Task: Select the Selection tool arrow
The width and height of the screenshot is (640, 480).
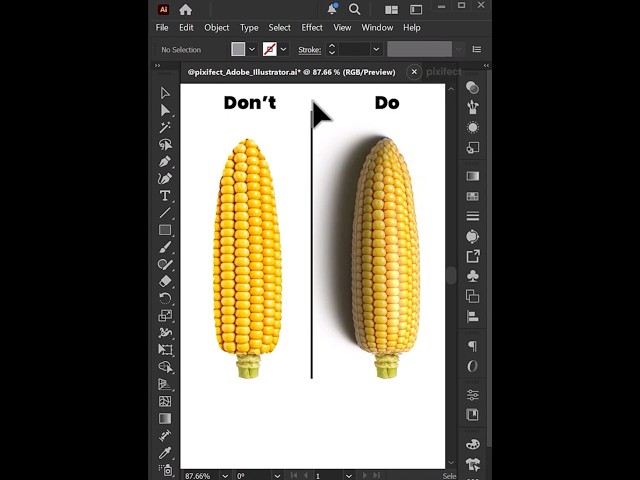Action: (x=165, y=93)
